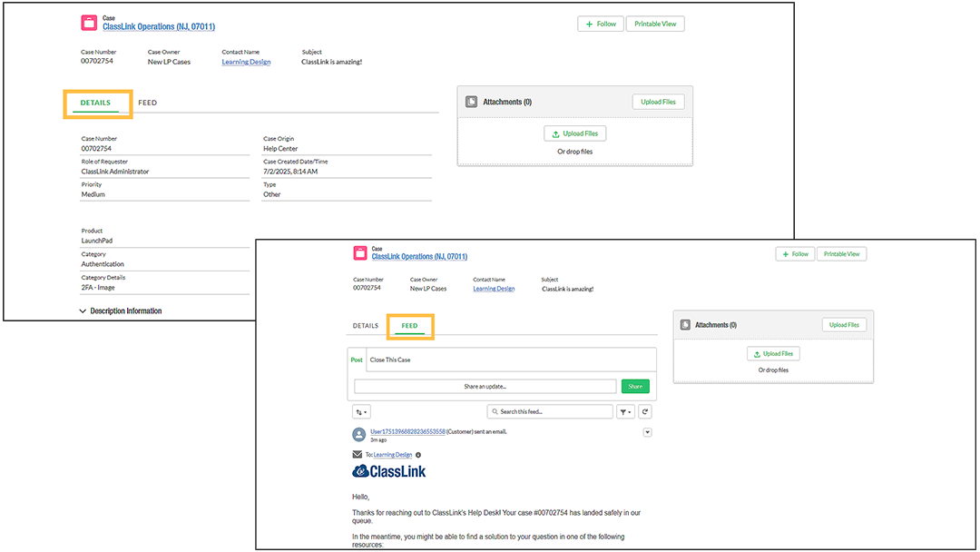Click Attachments panel icon in Details view
Image resolution: width=980 pixels, height=552 pixels.
pyautogui.click(x=471, y=102)
